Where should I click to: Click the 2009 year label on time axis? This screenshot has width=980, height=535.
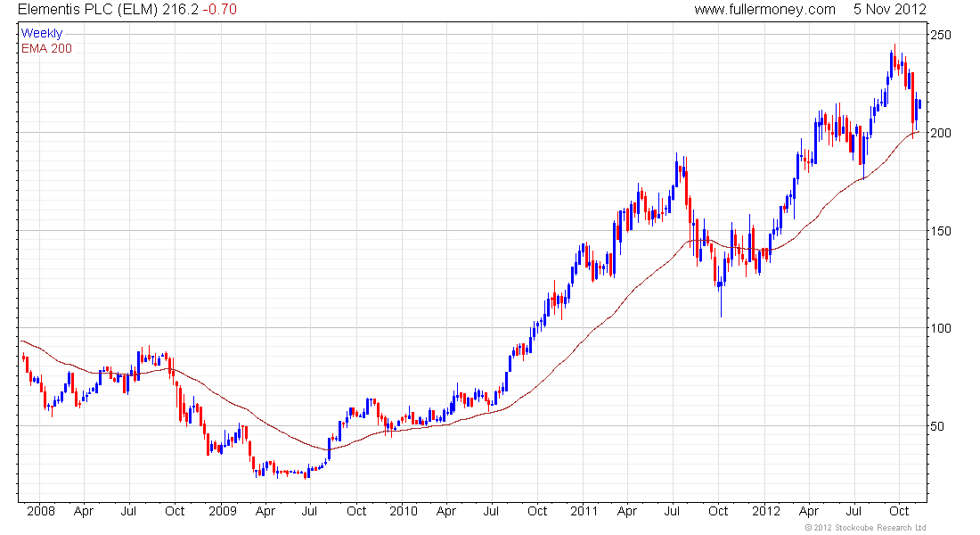coord(223,511)
